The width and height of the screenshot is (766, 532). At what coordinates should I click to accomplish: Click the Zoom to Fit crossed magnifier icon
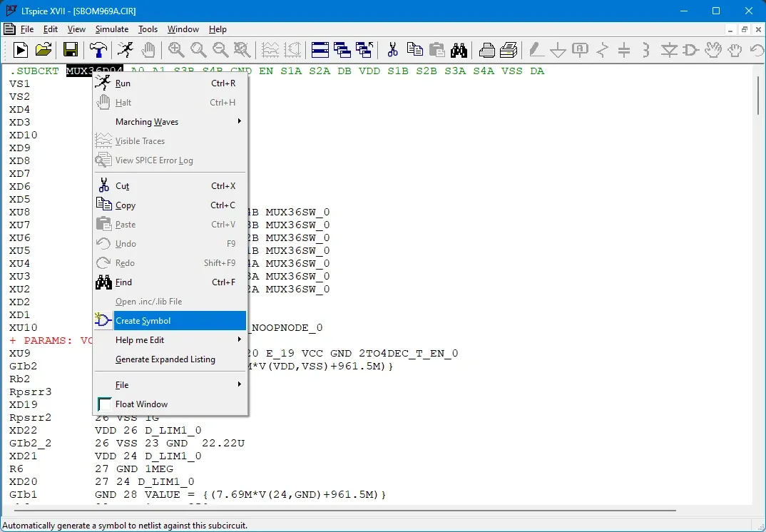tap(242, 50)
